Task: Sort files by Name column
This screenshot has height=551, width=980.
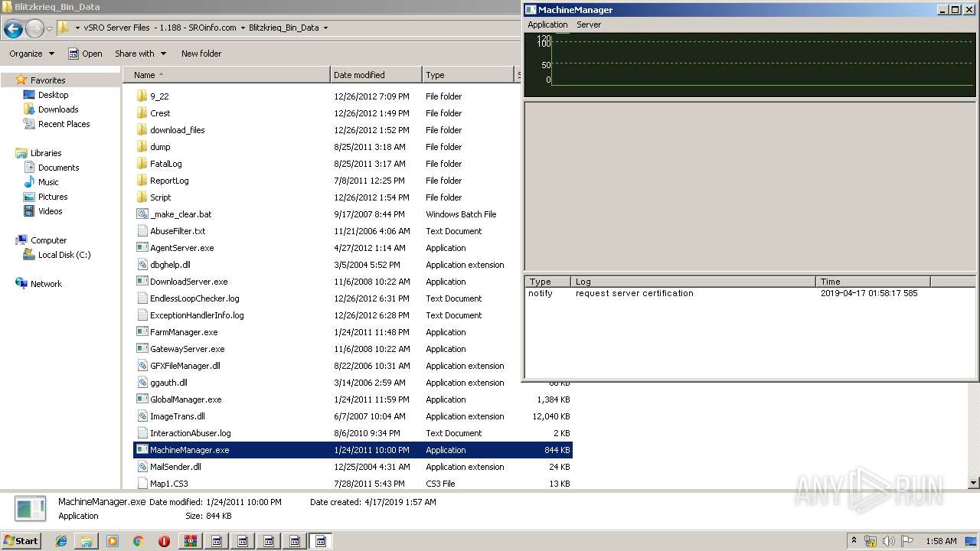Action: (x=227, y=75)
